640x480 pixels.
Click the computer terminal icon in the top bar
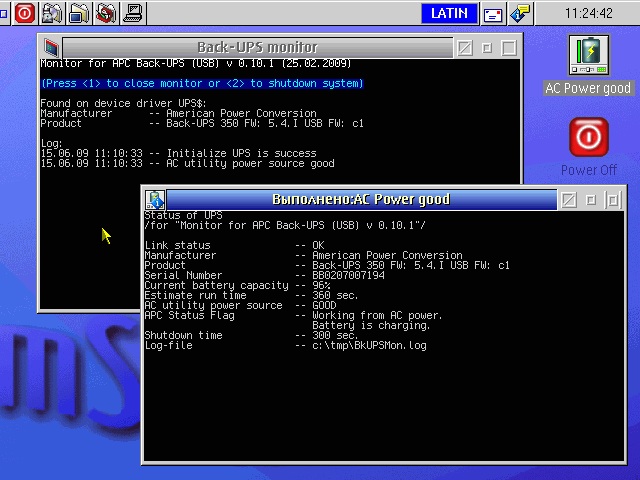pyautogui.click(x=132, y=13)
